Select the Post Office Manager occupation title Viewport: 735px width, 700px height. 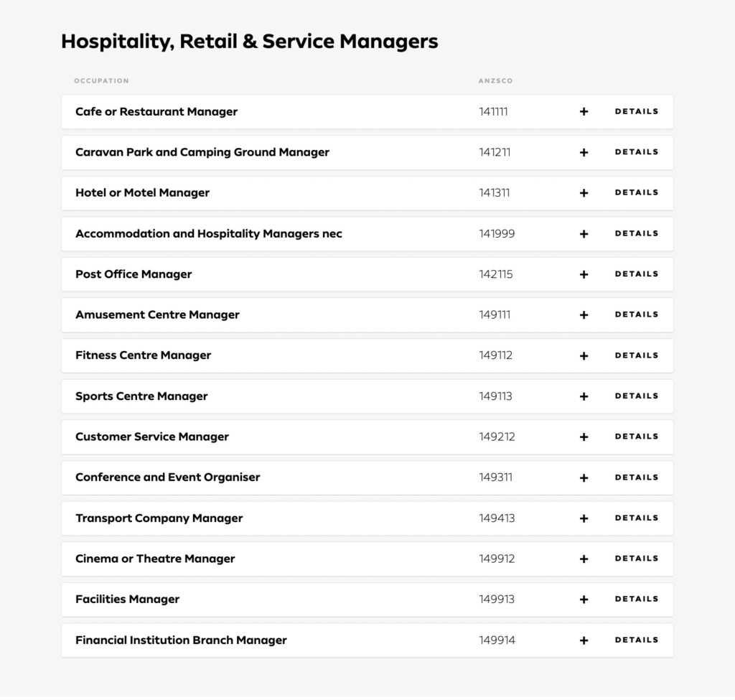click(134, 274)
